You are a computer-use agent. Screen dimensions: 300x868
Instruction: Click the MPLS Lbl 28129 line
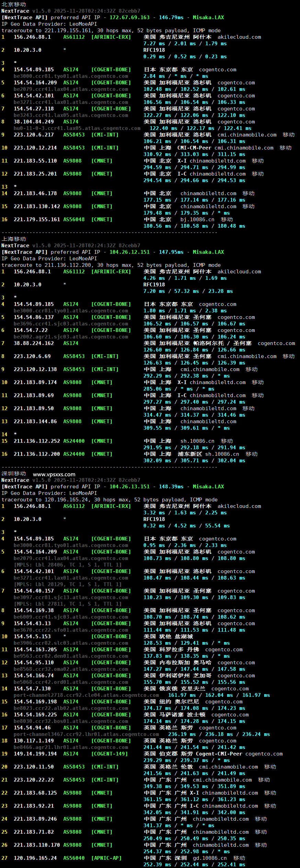[68, 584]
